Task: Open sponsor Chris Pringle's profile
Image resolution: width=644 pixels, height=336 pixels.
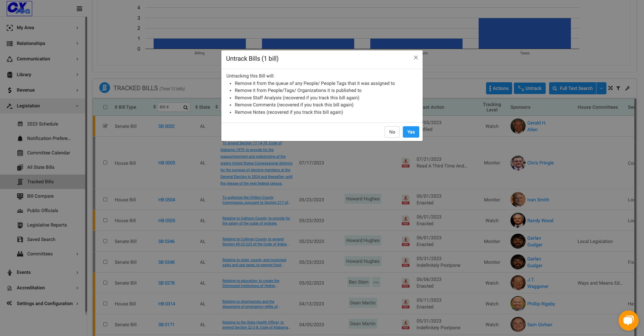Action: click(x=540, y=163)
